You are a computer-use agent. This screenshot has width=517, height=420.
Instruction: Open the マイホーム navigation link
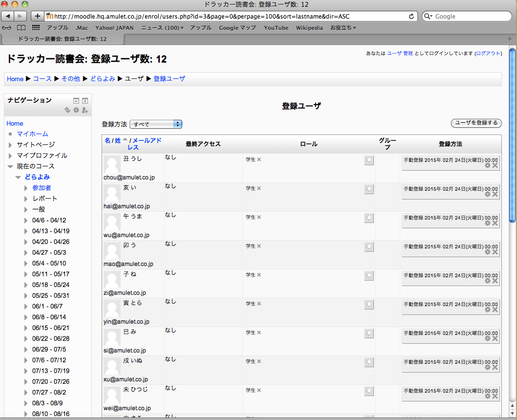coord(32,134)
